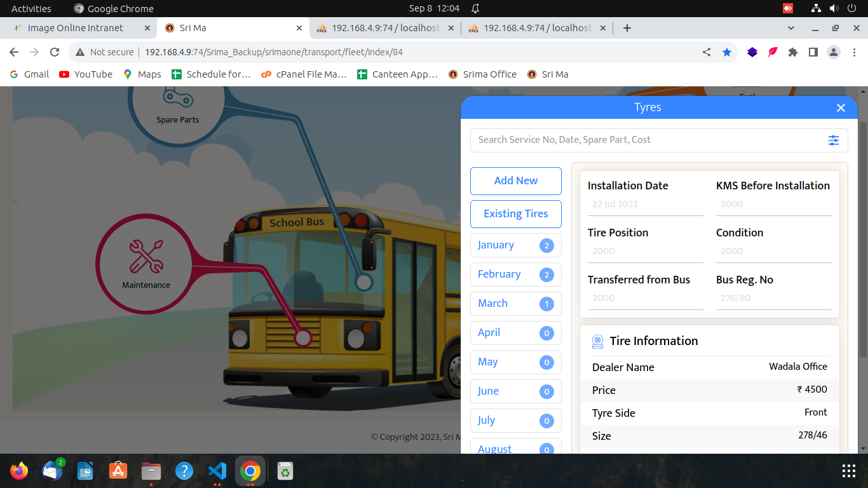The width and height of the screenshot is (868, 488).
Task: Select the April month entry
Action: point(516,333)
